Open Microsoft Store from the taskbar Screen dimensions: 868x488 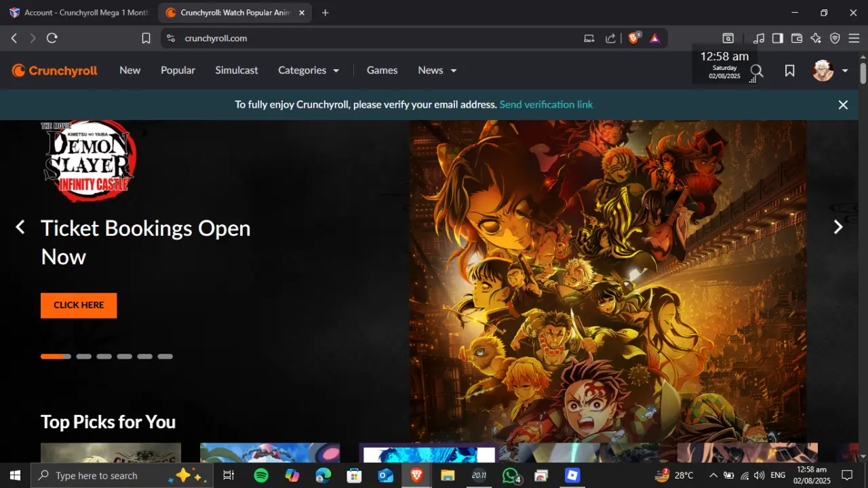354,476
